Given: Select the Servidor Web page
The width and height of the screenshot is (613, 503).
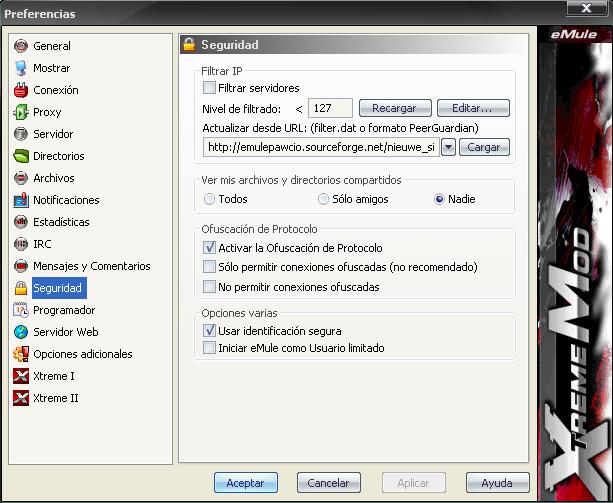Looking at the screenshot, I should point(66,332).
